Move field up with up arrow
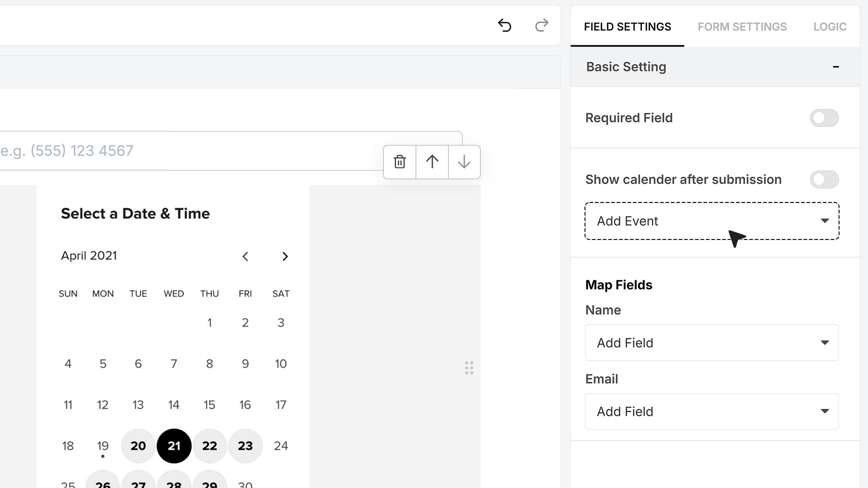The height and width of the screenshot is (488, 868). tap(432, 162)
